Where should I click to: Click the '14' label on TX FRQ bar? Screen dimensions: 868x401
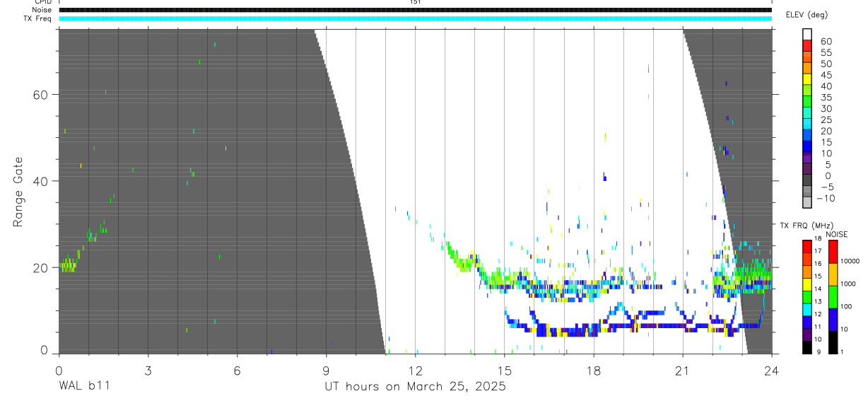[x=819, y=289]
